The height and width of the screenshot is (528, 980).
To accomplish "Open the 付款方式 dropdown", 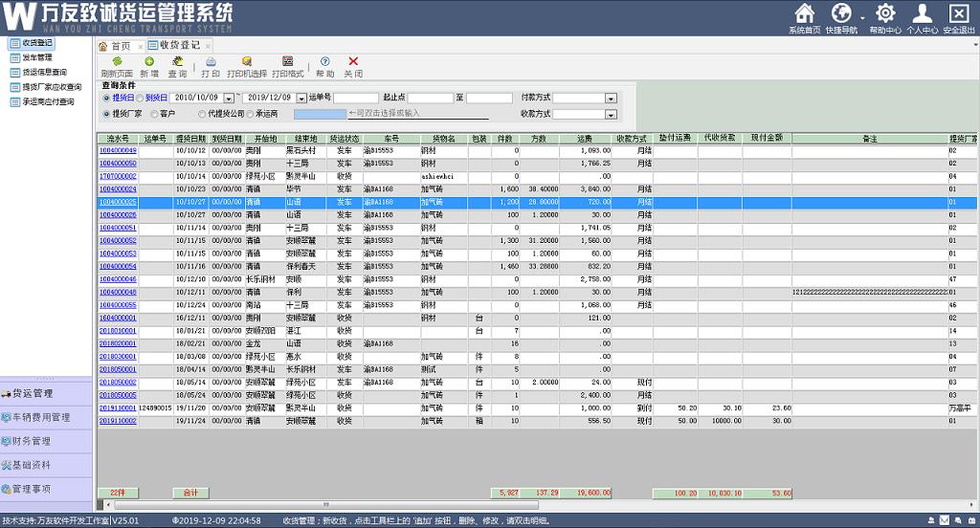I will (611, 99).
